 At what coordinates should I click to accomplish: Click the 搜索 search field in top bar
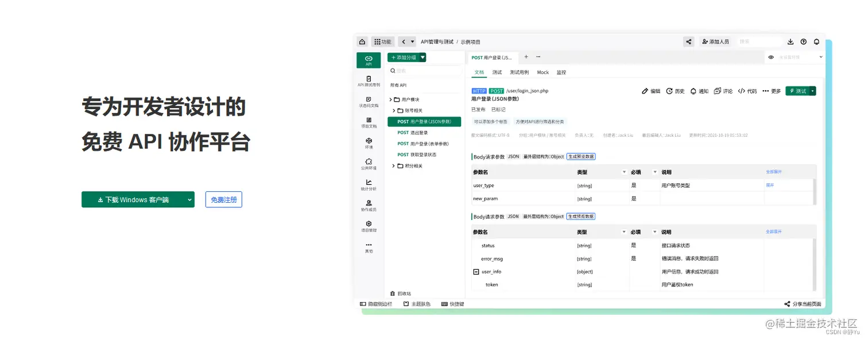[759, 41]
